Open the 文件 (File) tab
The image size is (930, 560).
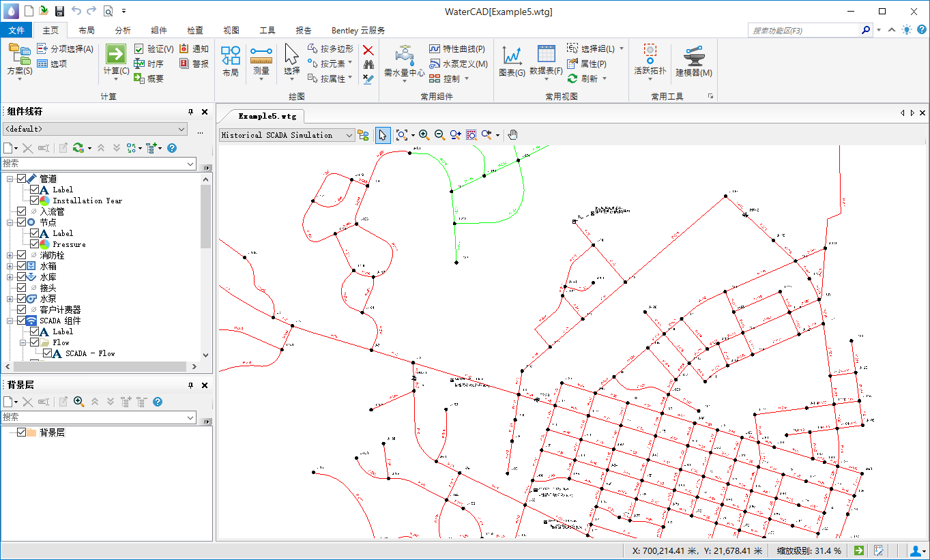point(16,30)
